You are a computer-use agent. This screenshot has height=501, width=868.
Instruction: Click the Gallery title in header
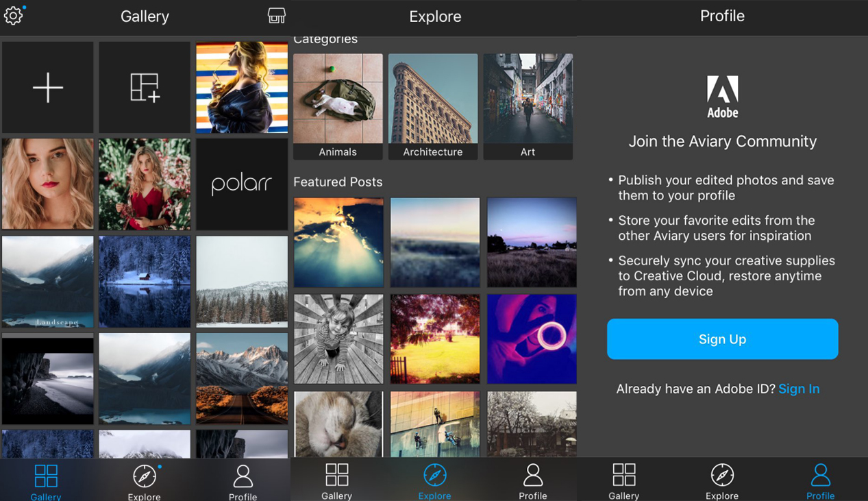tap(145, 16)
